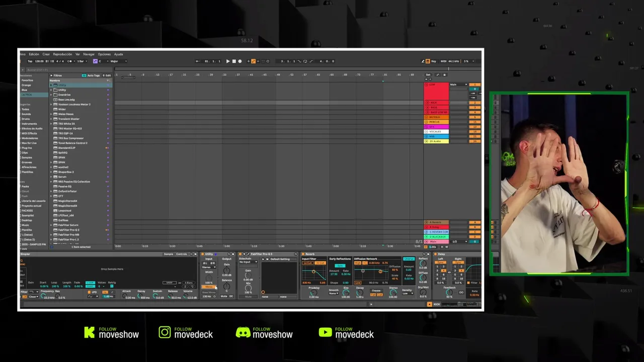
Task: Click the Edit button in browser
Action: pos(107,75)
